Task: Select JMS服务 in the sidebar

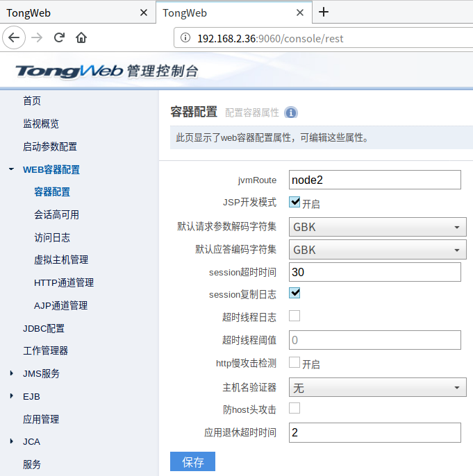Action: coord(41,374)
